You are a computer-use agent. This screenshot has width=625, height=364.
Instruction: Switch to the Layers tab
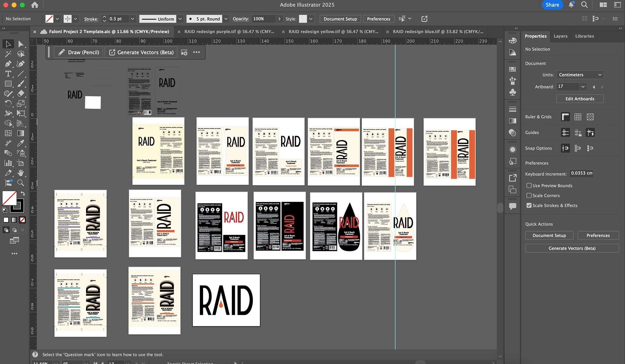coord(561,36)
